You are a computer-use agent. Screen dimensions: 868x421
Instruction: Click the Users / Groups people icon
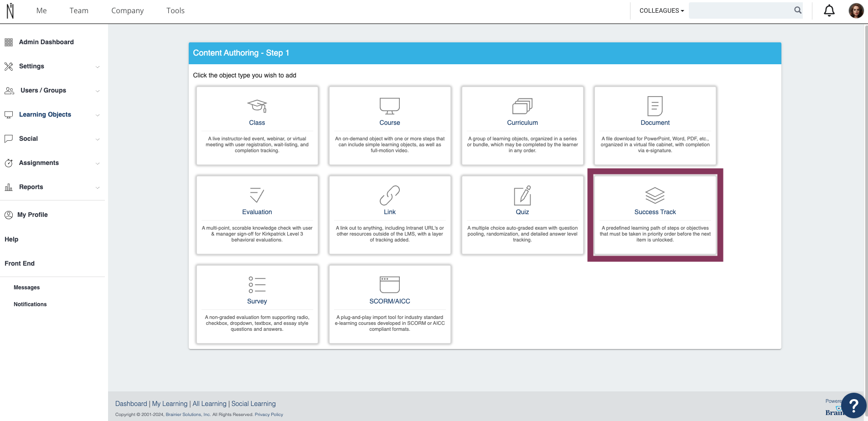point(9,91)
